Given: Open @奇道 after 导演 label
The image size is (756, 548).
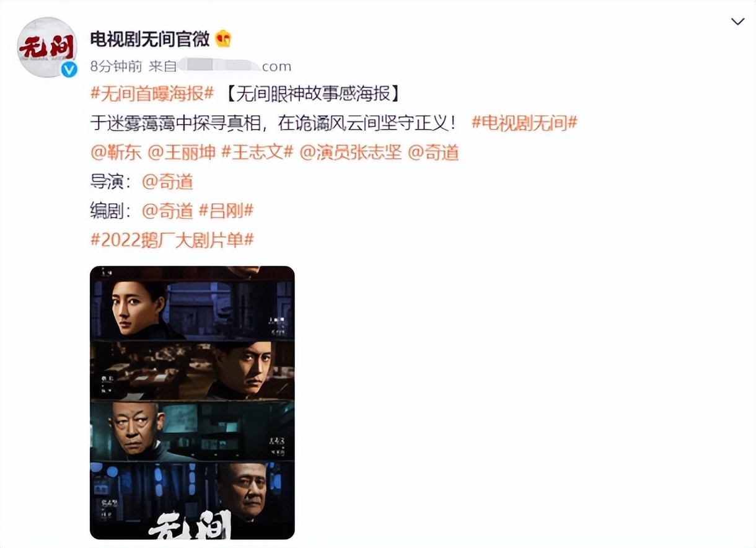Looking at the screenshot, I should pyautogui.click(x=167, y=182).
